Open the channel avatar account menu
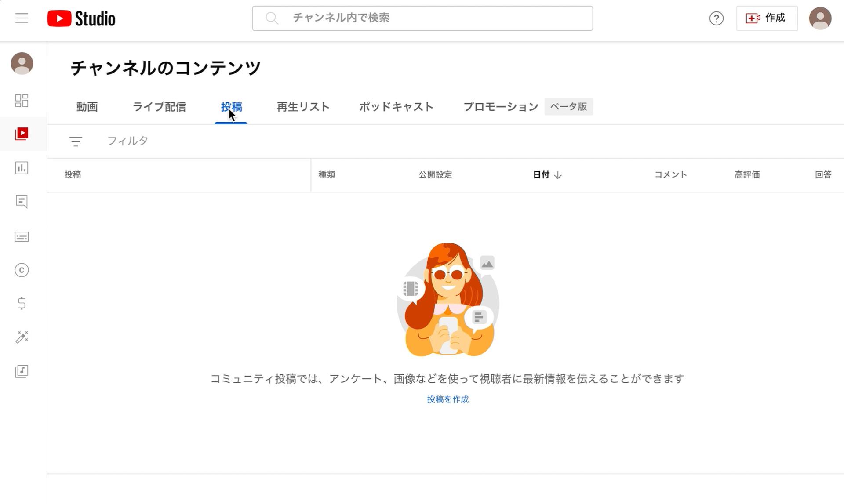This screenshot has height=504, width=844. (821, 18)
